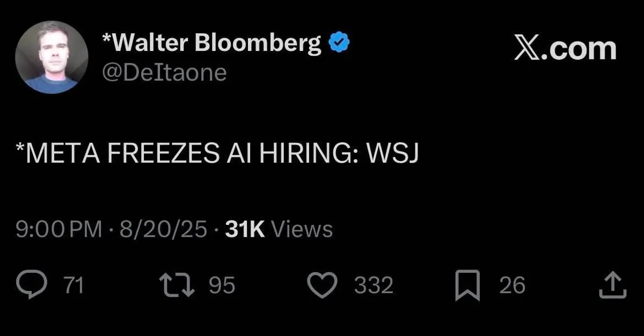Screen dimensions: 644x336
Task: Click the X.com watermark text
Action: (x=565, y=48)
